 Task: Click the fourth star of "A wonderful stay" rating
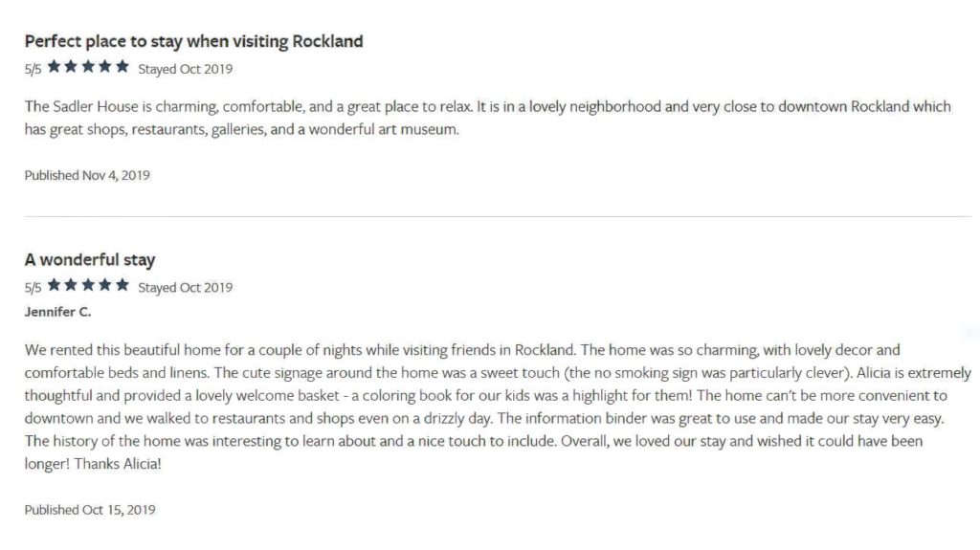click(105, 285)
